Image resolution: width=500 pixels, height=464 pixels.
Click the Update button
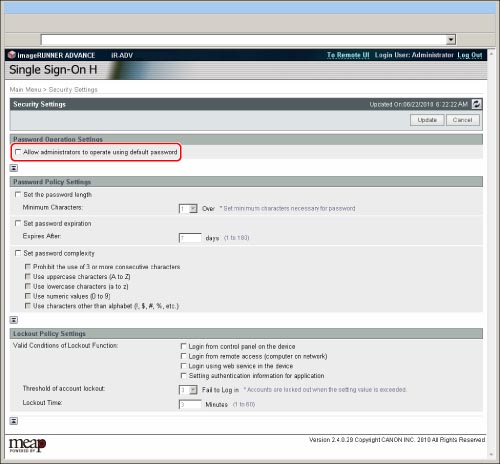pyautogui.click(x=427, y=120)
